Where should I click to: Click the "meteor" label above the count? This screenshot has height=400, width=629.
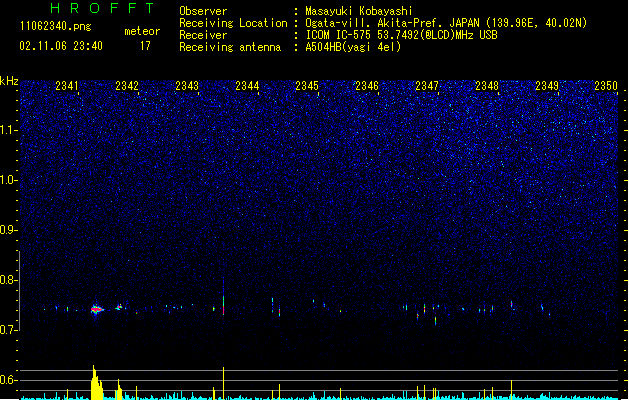click(x=142, y=31)
